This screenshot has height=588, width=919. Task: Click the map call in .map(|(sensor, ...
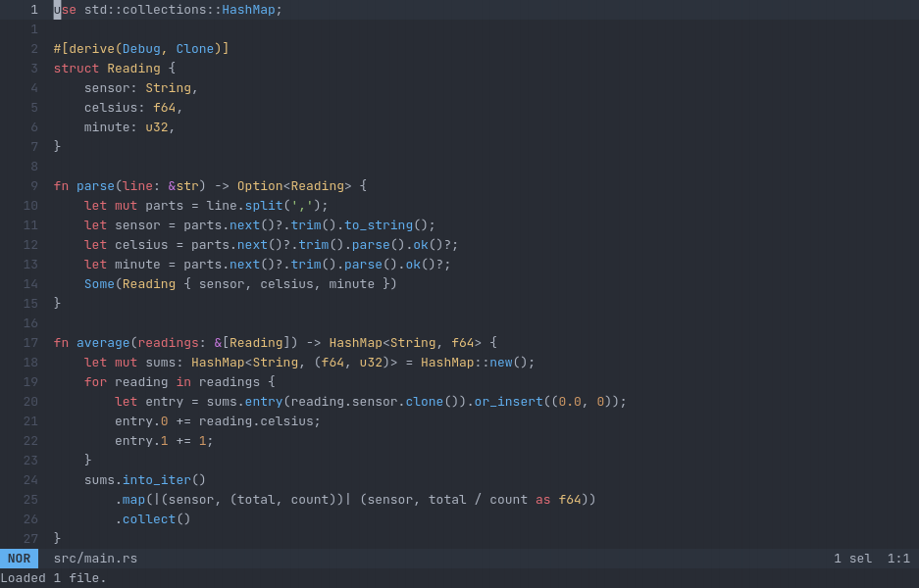pyautogui.click(x=133, y=500)
